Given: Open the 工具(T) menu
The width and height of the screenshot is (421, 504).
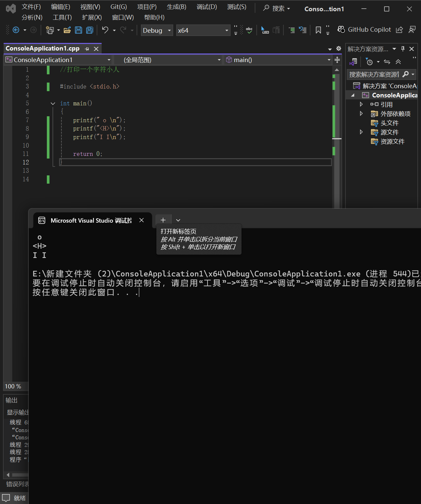Looking at the screenshot, I should click(x=62, y=18).
